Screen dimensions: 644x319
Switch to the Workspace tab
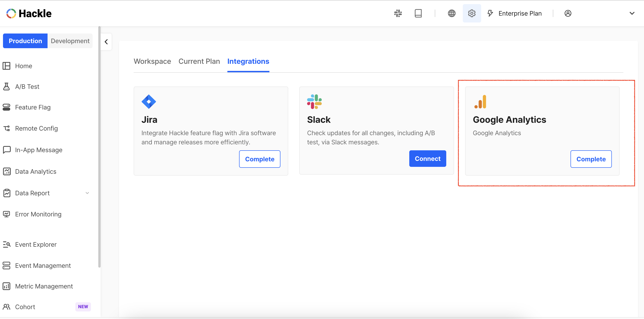tap(152, 62)
